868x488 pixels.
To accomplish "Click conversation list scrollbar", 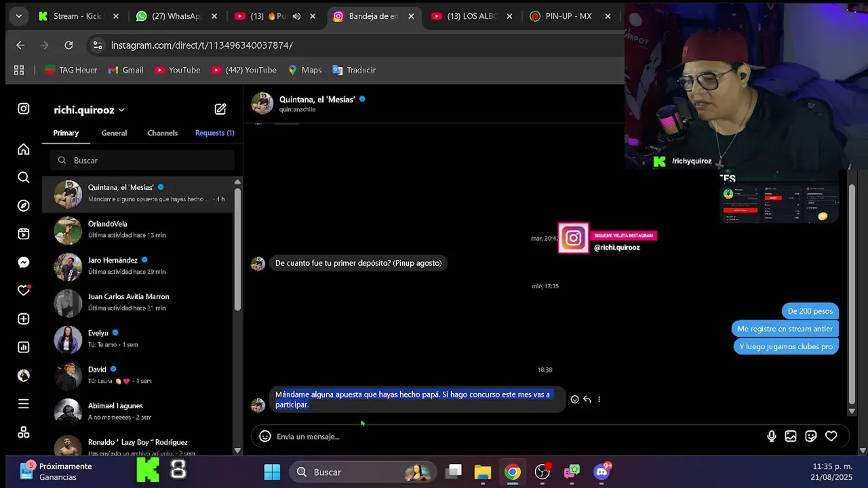I will click(x=237, y=248).
